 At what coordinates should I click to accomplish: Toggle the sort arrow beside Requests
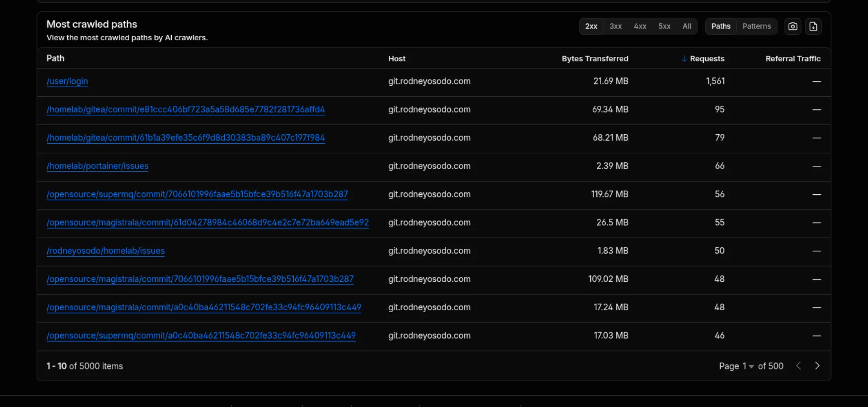(x=684, y=59)
